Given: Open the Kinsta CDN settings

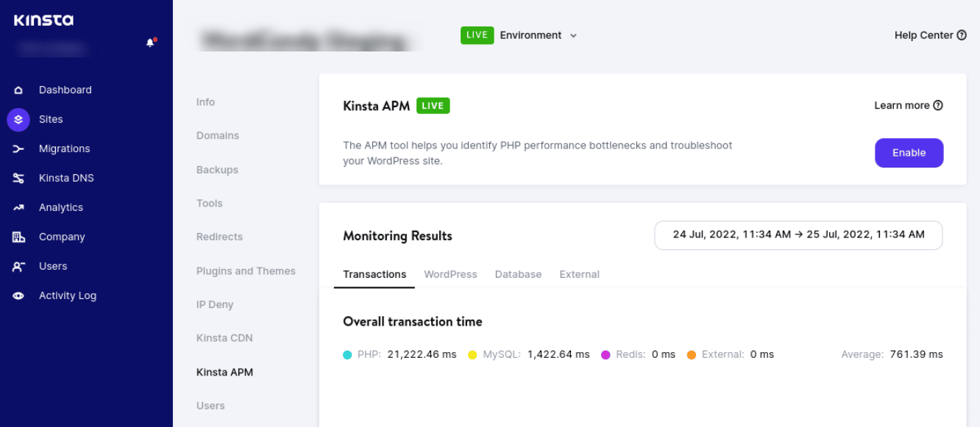Looking at the screenshot, I should (224, 338).
